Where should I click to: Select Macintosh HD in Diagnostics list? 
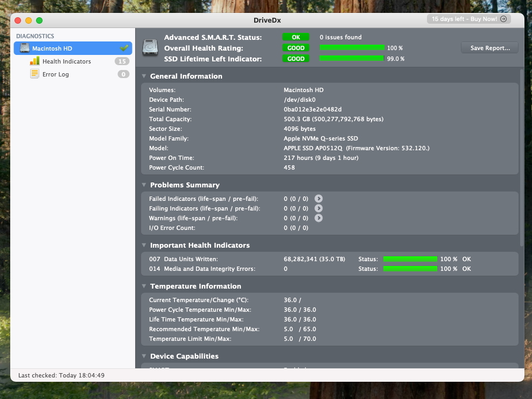coord(73,48)
